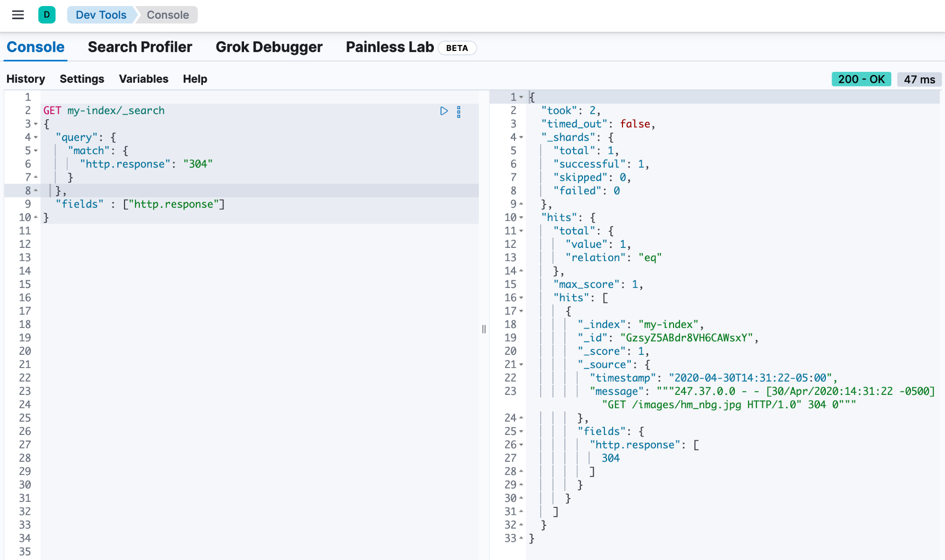Run the request with the play icon
Image resolution: width=945 pixels, height=560 pixels.
444,111
